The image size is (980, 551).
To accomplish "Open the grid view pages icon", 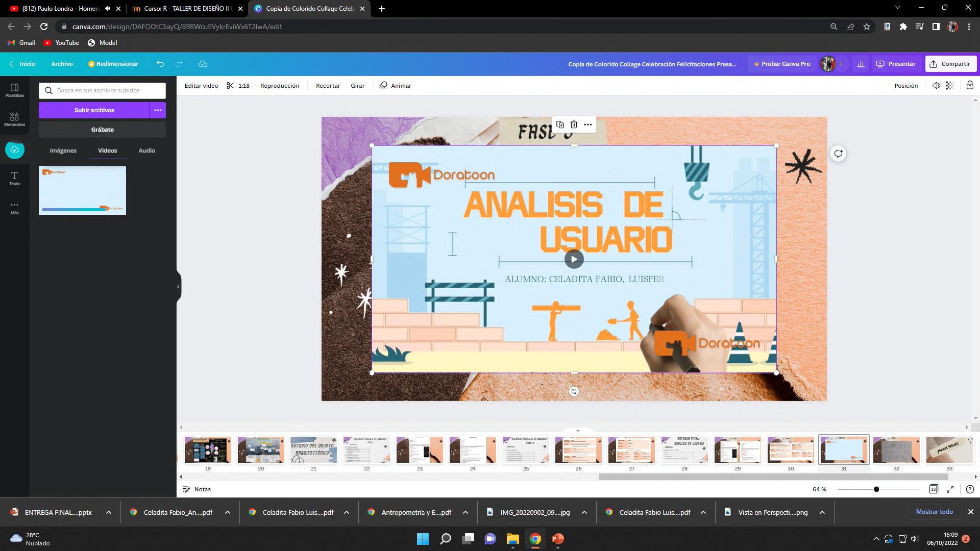I will pos(933,489).
